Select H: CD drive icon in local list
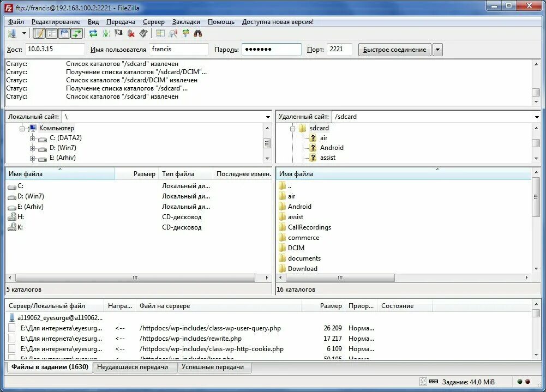The image size is (546, 392). tap(12, 217)
